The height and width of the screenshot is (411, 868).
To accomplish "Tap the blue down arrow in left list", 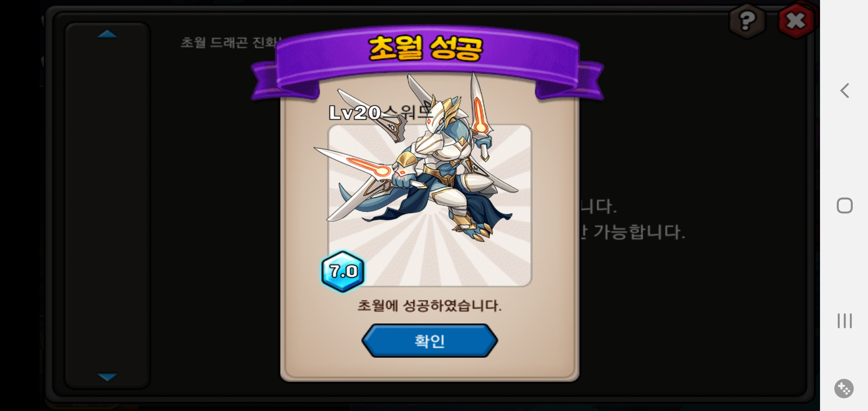I will pyautogui.click(x=107, y=377).
